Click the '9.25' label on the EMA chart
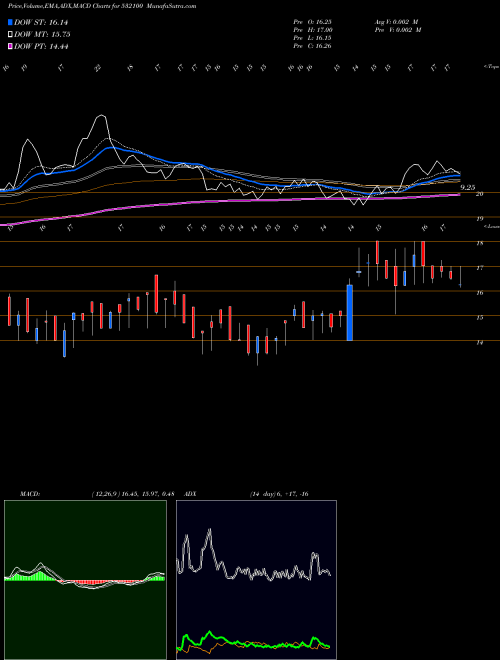The width and height of the screenshot is (500, 660). tap(468, 188)
